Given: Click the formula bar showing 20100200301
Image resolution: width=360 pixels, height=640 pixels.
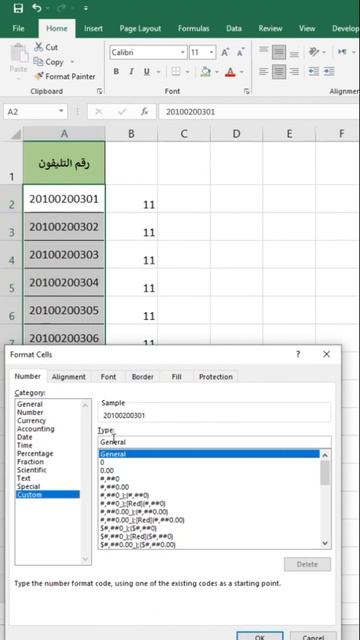Looking at the screenshot, I should [258, 111].
